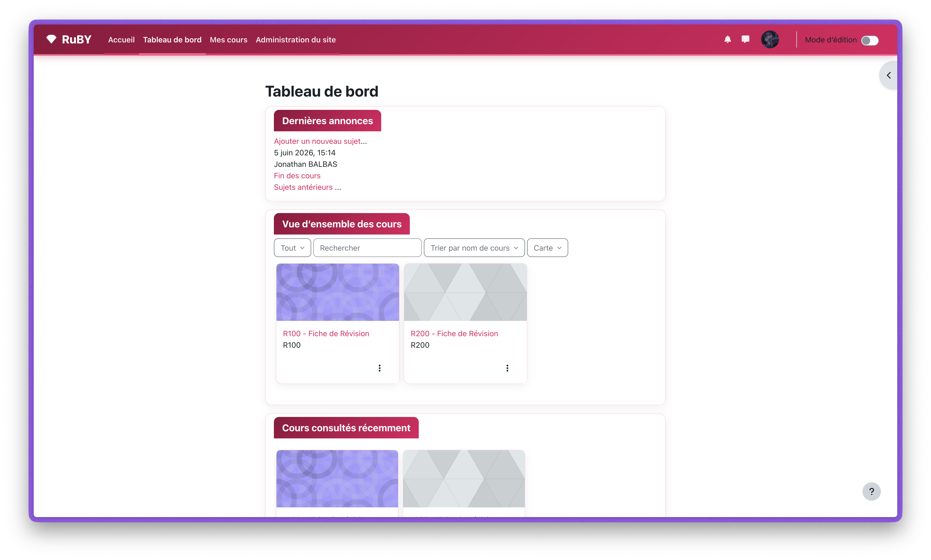Open the block drawer chevron arrow
Viewport: 931px width, 560px height.
click(x=889, y=75)
